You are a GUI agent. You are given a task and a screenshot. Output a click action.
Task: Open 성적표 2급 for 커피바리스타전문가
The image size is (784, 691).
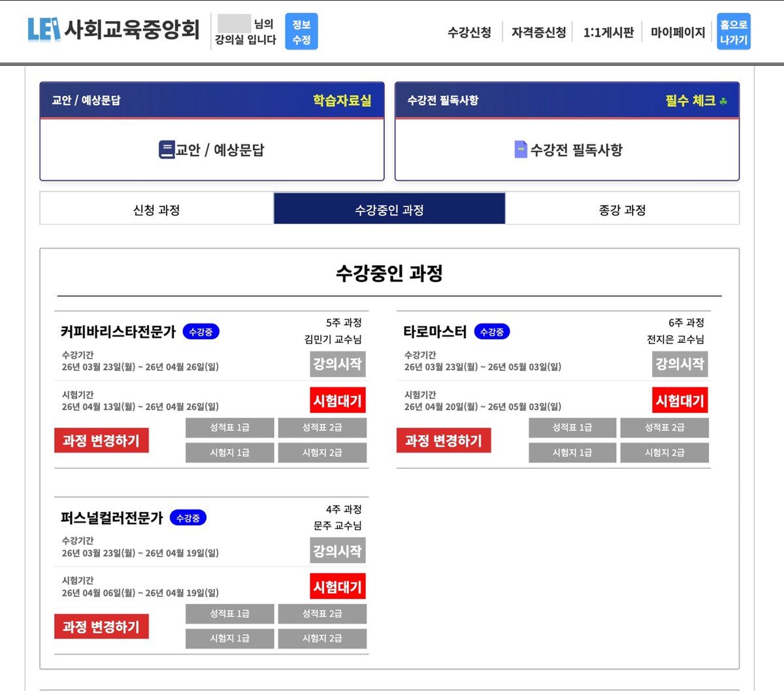[322, 428]
